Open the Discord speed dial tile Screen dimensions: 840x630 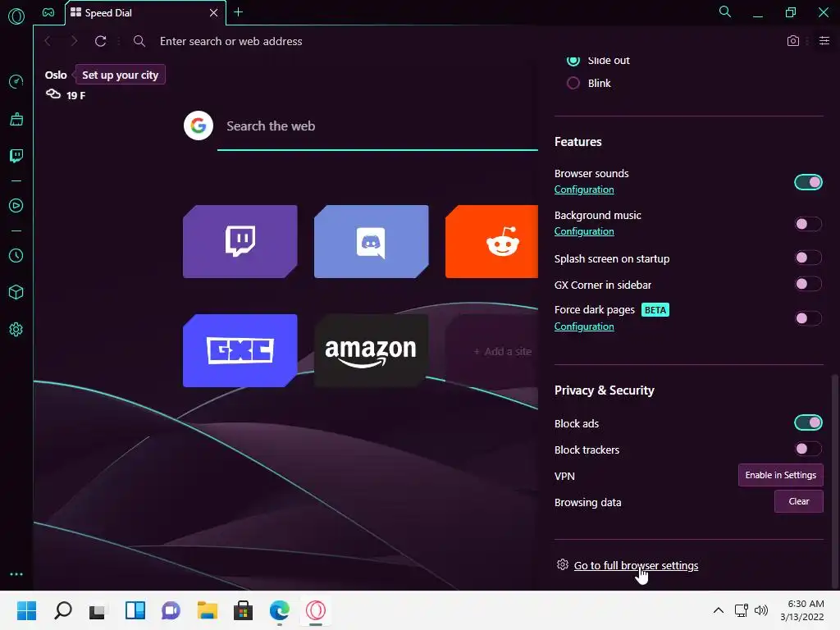(x=372, y=242)
